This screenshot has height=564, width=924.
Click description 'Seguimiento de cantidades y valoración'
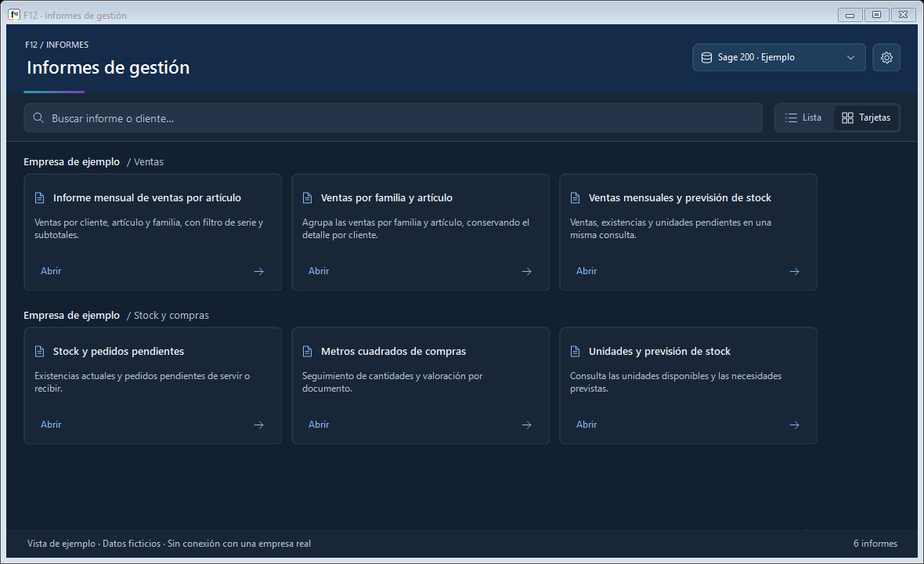392,382
